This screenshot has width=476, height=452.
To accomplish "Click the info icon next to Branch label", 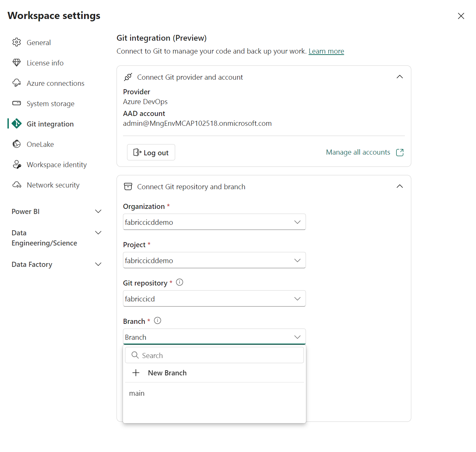I will point(158,320).
